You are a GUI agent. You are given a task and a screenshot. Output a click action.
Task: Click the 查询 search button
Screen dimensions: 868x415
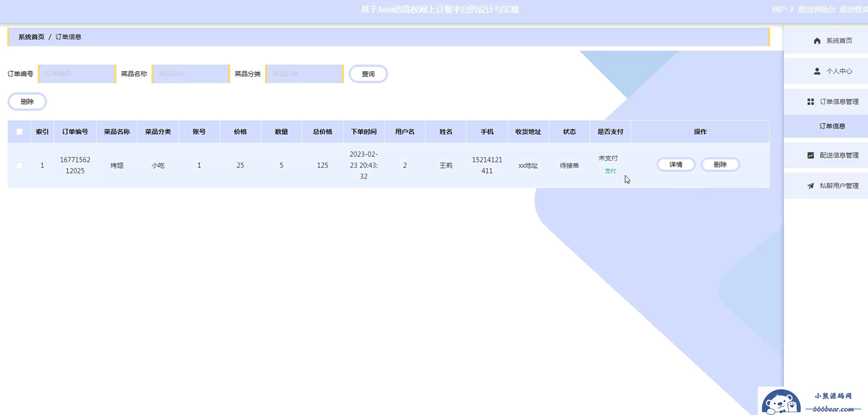(368, 74)
